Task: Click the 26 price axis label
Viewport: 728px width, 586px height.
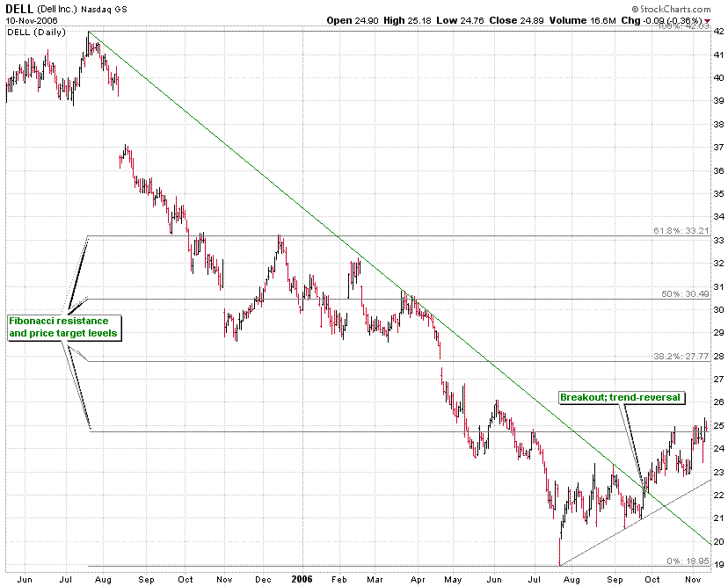Action: click(x=718, y=402)
